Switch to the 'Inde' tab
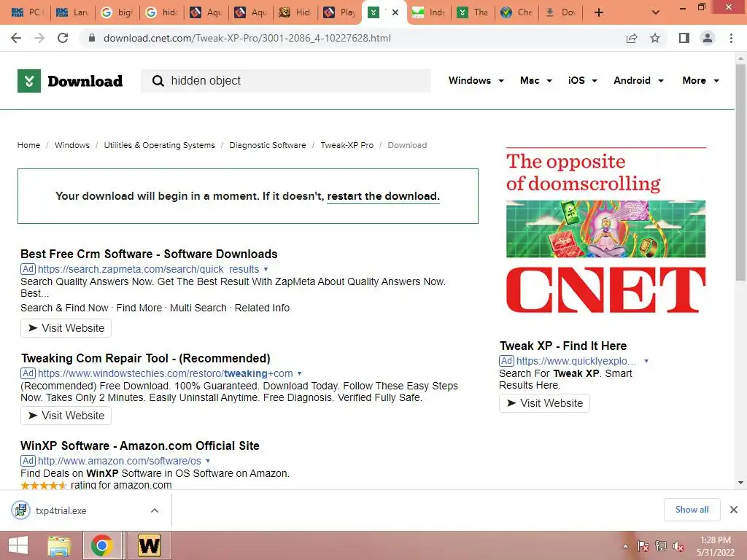This screenshot has width=747, height=560. [429, 12]
